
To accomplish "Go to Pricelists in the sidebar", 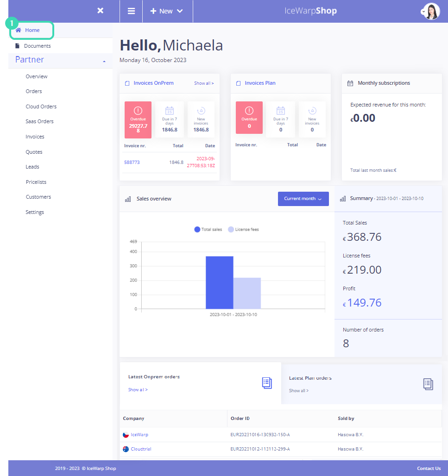I will pyautogui.click(x=36, y=182).
